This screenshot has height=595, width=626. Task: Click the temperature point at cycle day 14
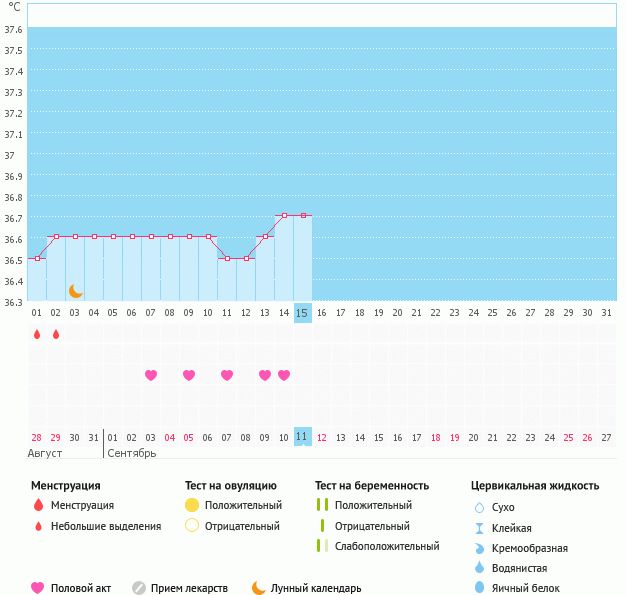[x=284, y=215]
